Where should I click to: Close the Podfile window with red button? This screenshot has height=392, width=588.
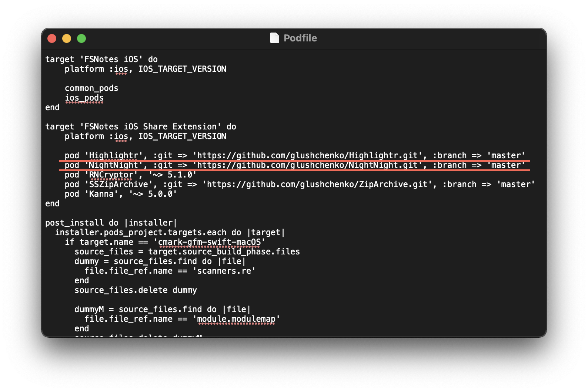52,38
